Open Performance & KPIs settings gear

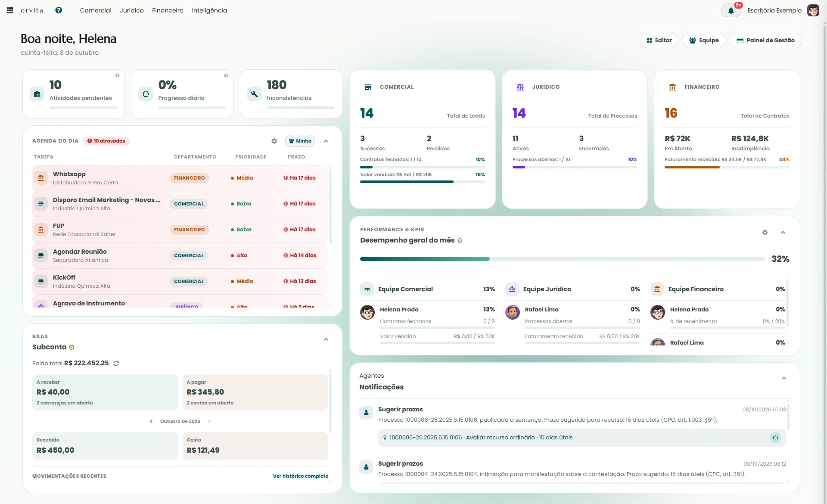click(765, 233)
